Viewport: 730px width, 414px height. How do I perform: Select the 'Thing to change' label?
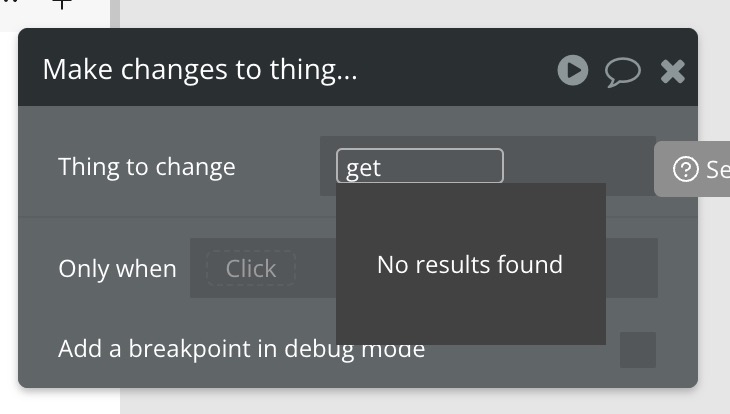[x=147, y=167]
